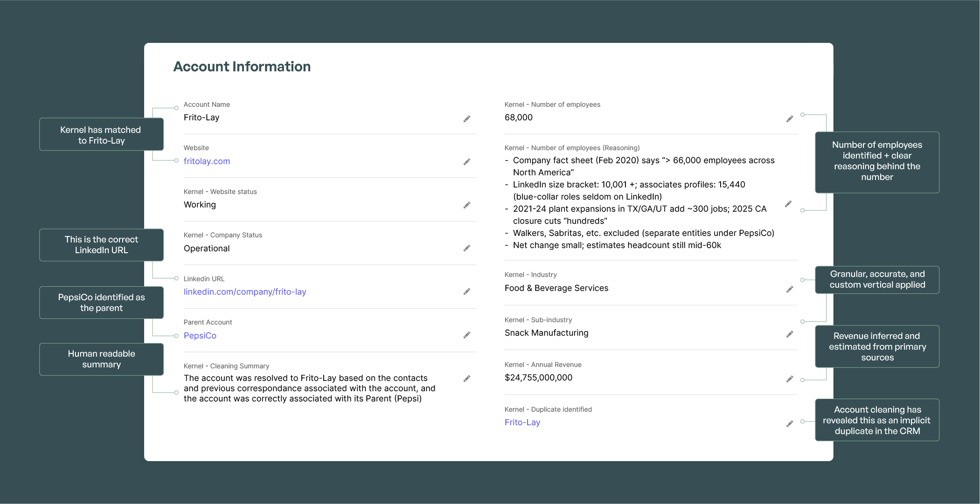Click pencil icon for Kernel - Company Status

467,248
